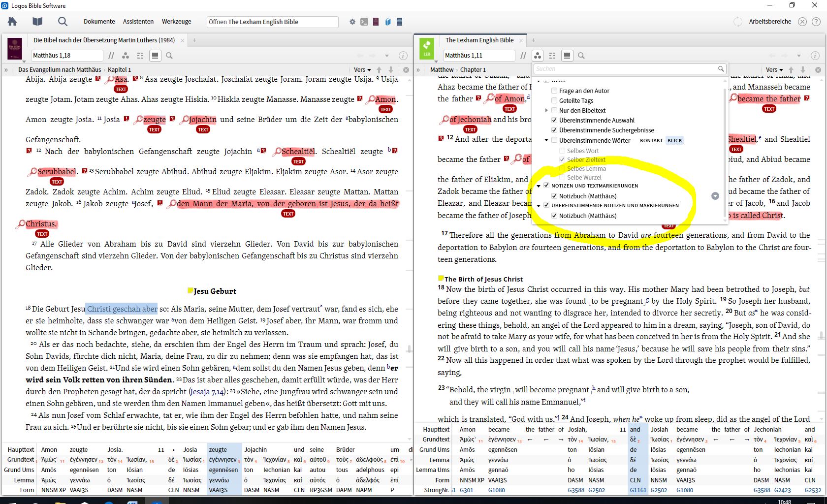Image resolution: width=827 pixels, height=504 pixels.
Task: Click Das Evangelium nach Matthäus breadcrumb
Action: 60,70
